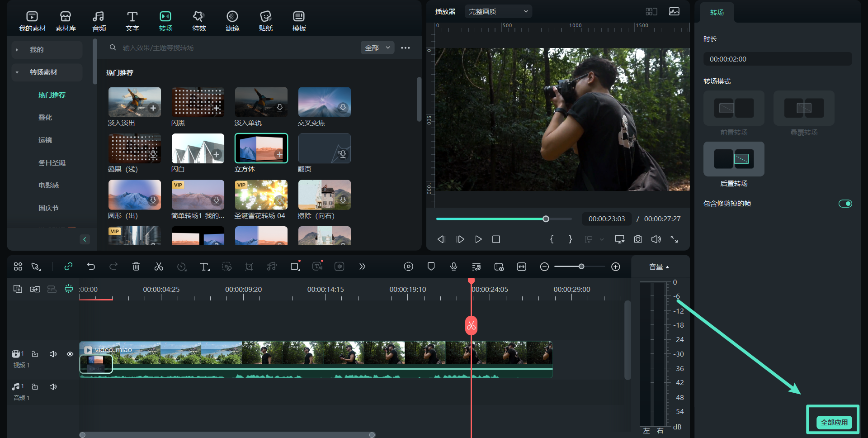Open the 素材库 stock library tab

pos(66,21)
